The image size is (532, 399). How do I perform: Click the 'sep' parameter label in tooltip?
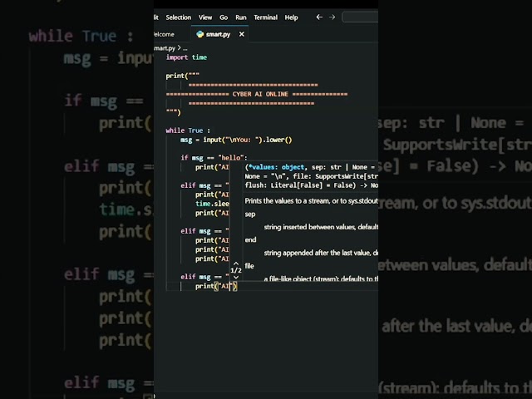click(x=250, y=214)
